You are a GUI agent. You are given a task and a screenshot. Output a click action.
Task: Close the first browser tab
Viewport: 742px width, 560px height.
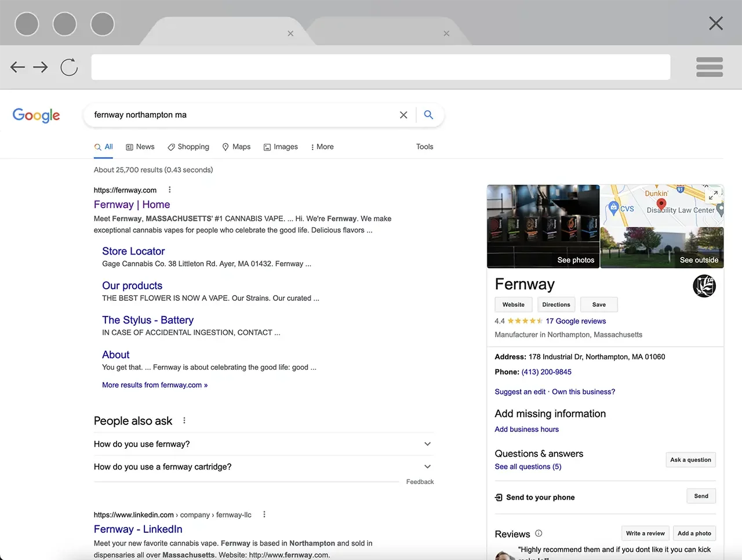click(290, 34)
